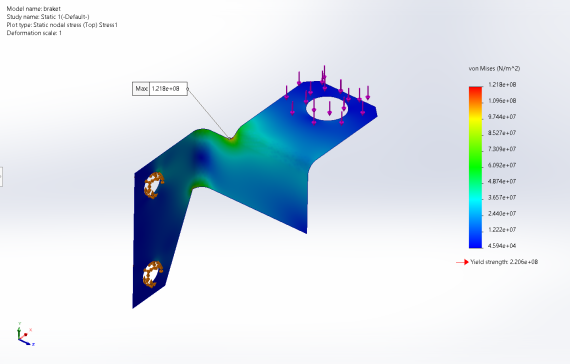Select legend minimum value 4.594e+04
570x364 pixels.
(x=502, y=246)
